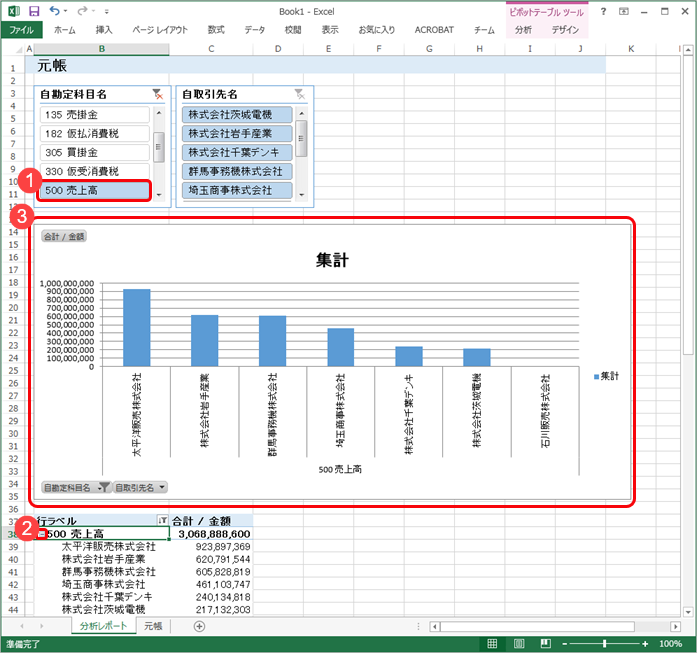Click the zoom slider handle
This screenshot has width=697, height=653.
tap(605, 644)
